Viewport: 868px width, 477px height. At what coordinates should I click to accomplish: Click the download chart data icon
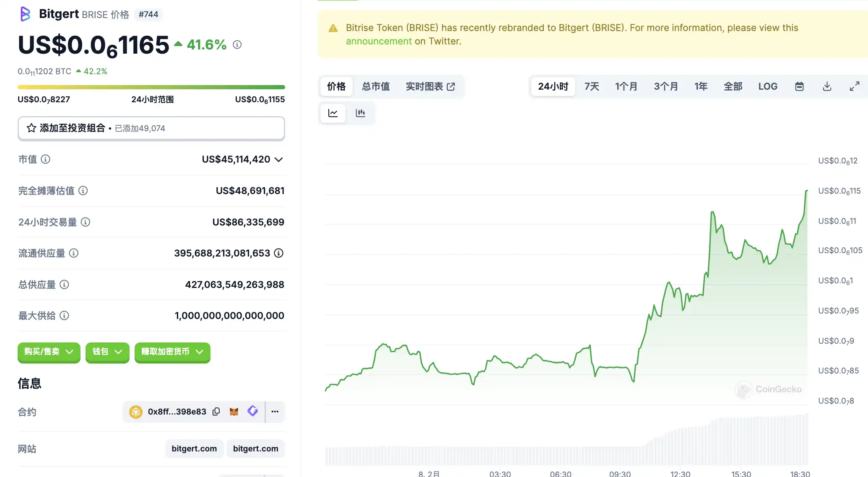pos(827,86)
